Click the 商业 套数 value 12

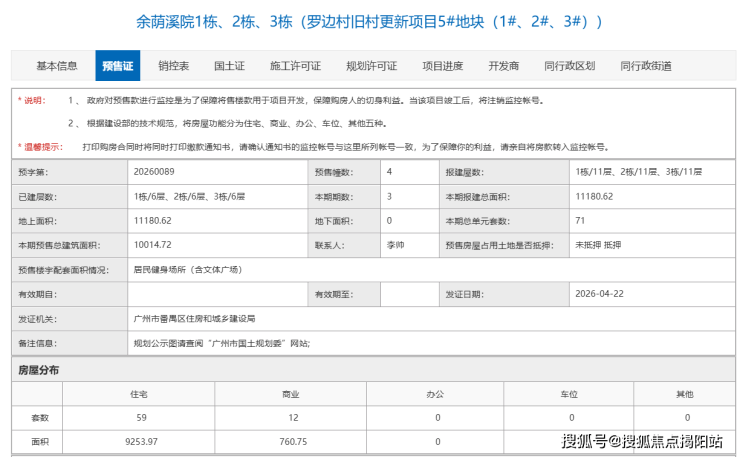tap(293, 418)
